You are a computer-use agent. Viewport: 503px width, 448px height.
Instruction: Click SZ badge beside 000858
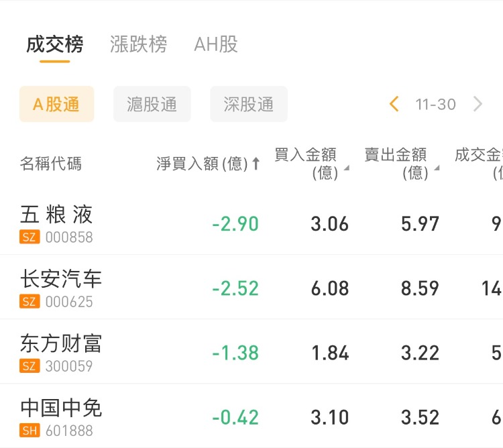pos(30,237)
